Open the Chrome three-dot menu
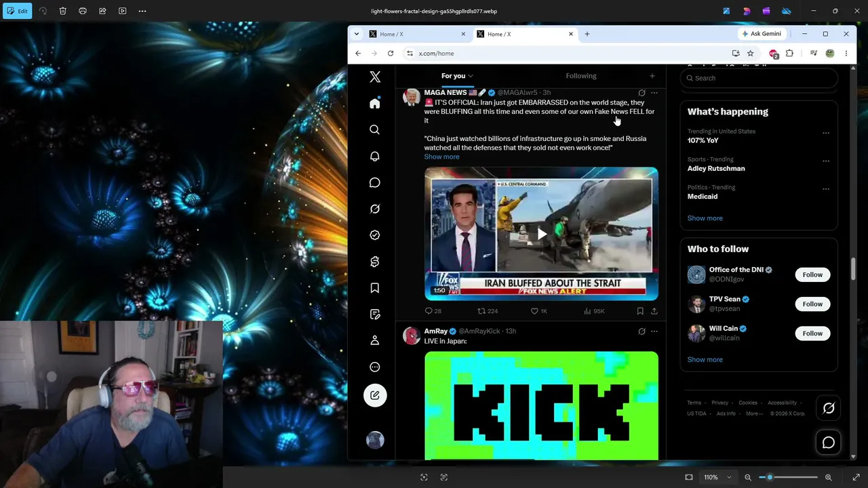This screenshot has height=488, width=868. point(846,54)
